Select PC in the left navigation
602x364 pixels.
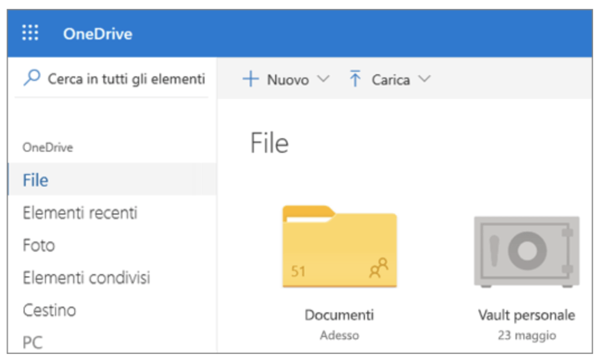click(32, 342)
